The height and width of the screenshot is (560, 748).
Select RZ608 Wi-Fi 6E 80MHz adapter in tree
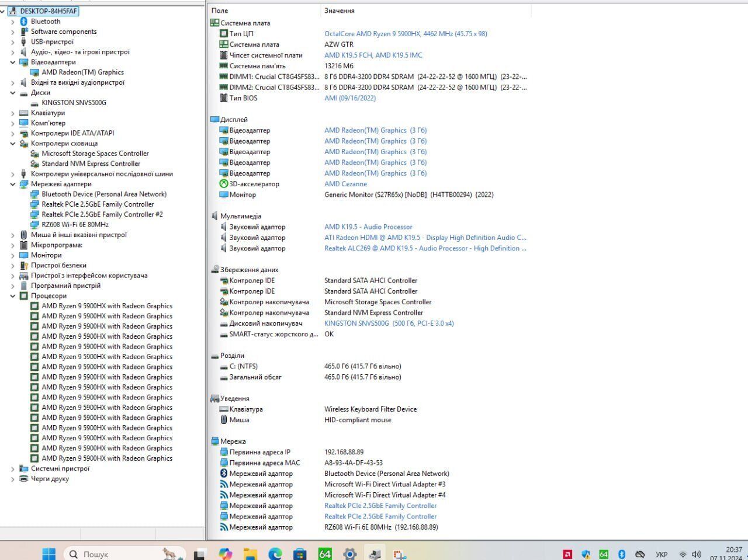click(75, 225)
